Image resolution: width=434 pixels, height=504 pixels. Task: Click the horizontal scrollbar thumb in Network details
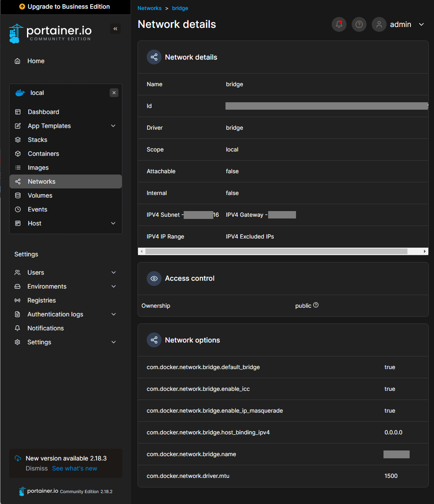276,252
